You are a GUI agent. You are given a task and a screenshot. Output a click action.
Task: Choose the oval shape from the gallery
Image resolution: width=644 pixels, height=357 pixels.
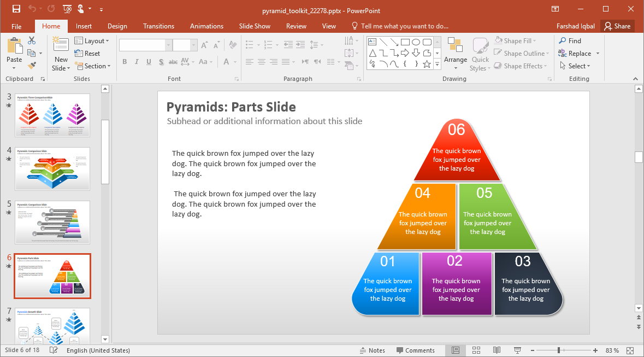tap(416, 42)
